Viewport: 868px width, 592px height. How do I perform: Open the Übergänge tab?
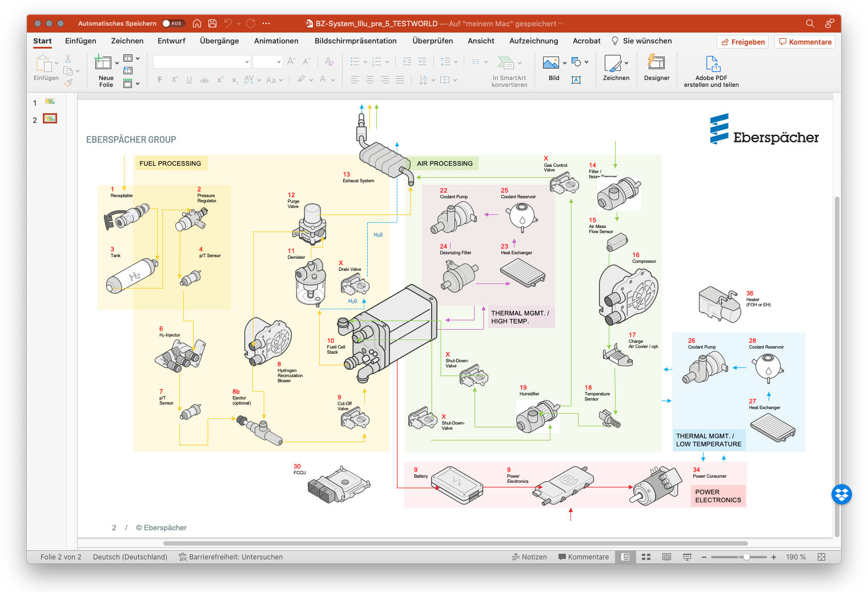coord(219,41)
